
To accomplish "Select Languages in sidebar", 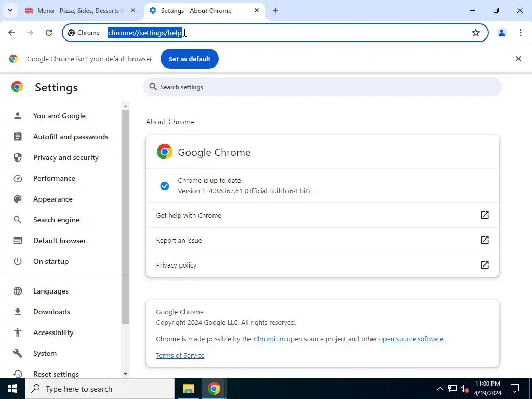I will pyautogui.click(x=51, y=291).
